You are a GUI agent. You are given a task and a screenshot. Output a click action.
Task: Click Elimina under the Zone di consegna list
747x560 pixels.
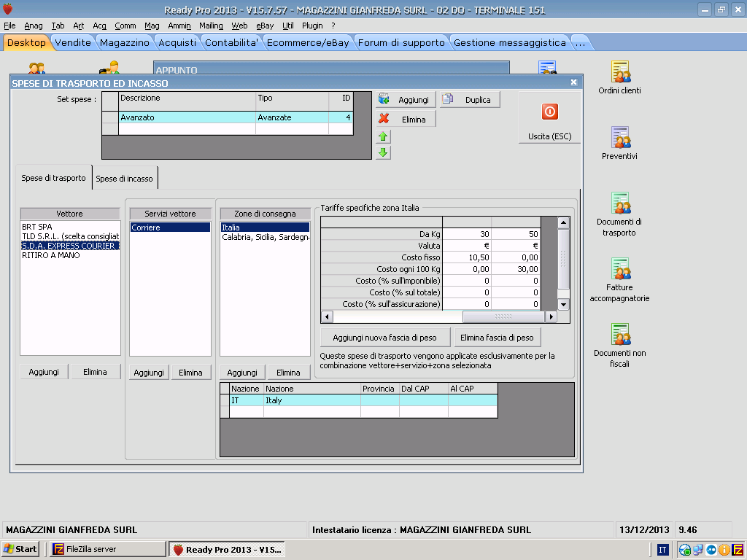(288, 373)
